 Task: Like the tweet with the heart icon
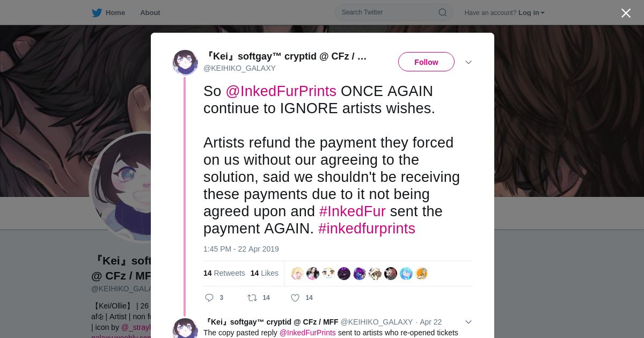(295, 298)
